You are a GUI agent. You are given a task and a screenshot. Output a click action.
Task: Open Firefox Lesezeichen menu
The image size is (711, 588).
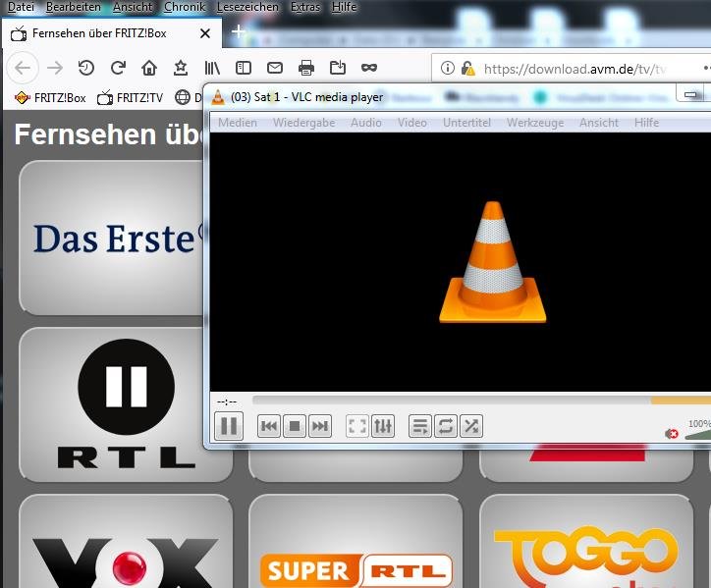click(x=247, y=7)
